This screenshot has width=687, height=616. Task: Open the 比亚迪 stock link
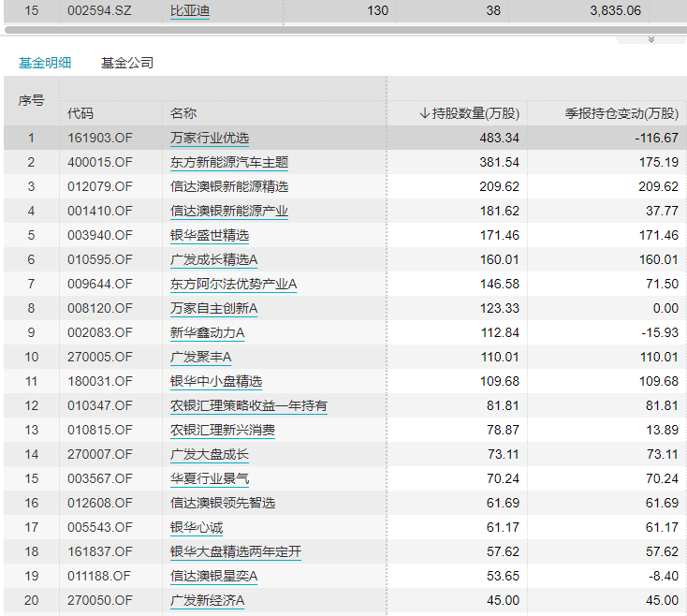click(190, 10)
